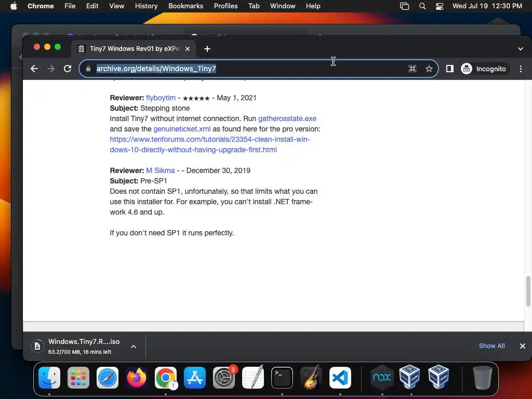Open the gatherosstate.exe link
Screen dimensions: 532x399
(287, 118)
